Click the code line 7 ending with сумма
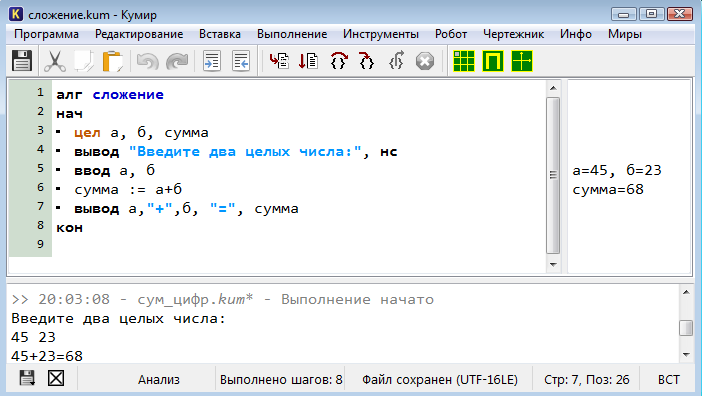This screenshot has height=396, width=702. coord(186,209)
